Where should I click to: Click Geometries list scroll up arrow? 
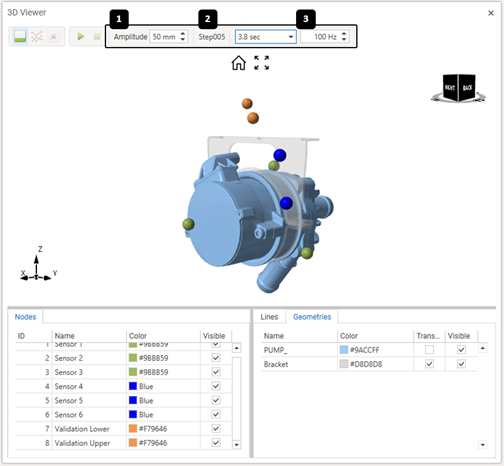click(x=482, y=348)
